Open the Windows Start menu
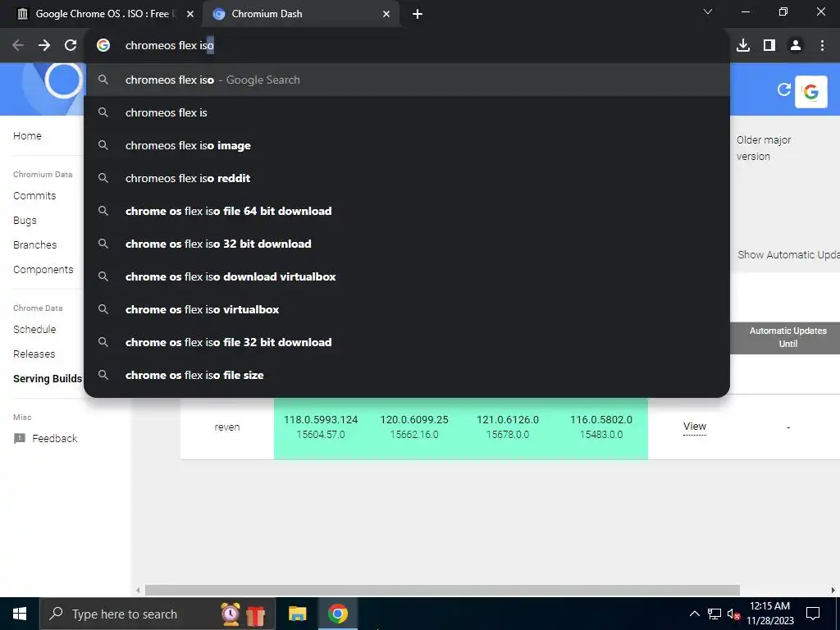The image size is (840, 630). click(20, 614)
